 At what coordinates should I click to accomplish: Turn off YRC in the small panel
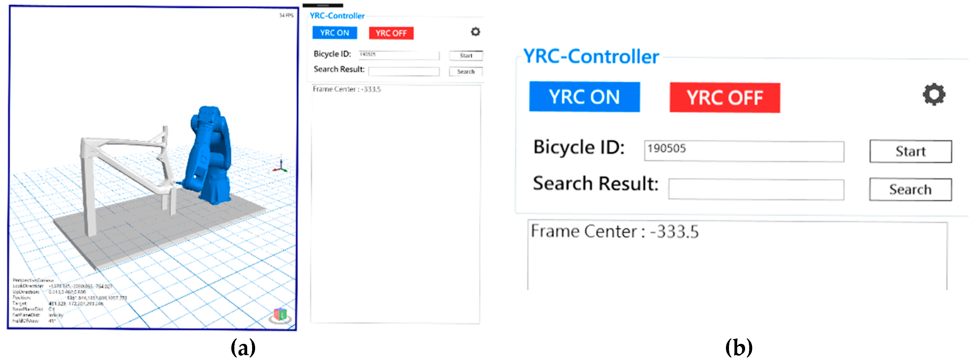pos(391,33)
